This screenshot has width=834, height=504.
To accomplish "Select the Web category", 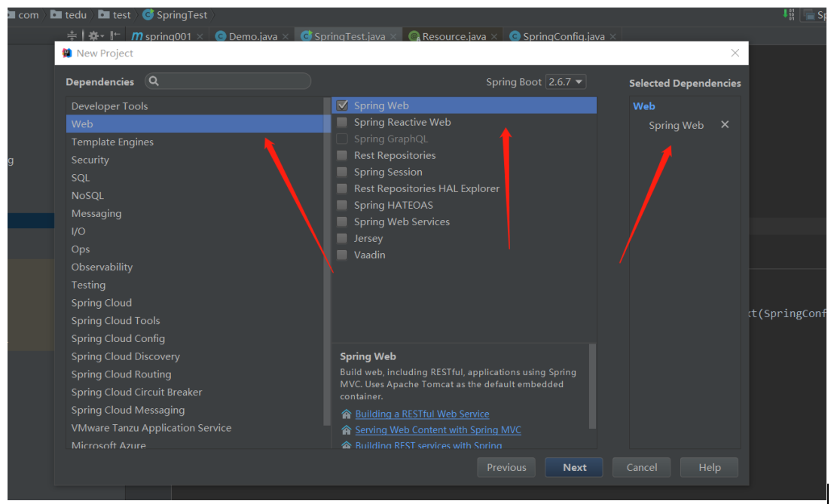I will pos(194,124).
